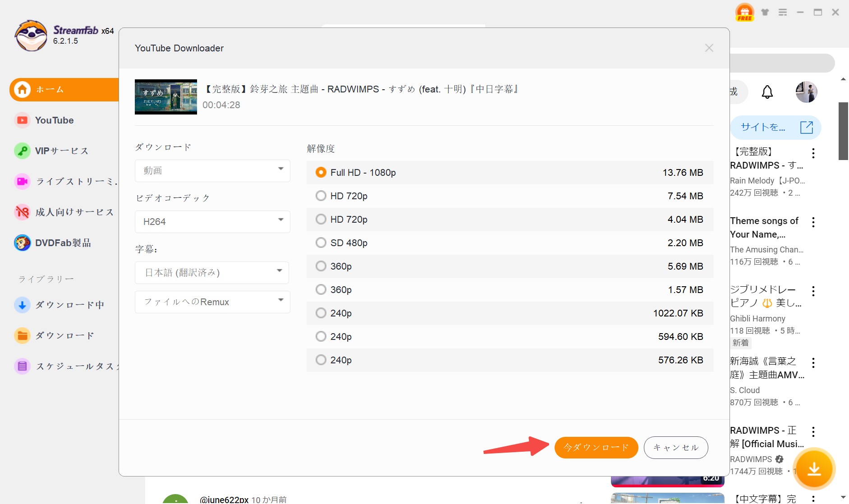
Task: Open RADWIMPS - 正解 Official Music video
Action: click(767, 437)
